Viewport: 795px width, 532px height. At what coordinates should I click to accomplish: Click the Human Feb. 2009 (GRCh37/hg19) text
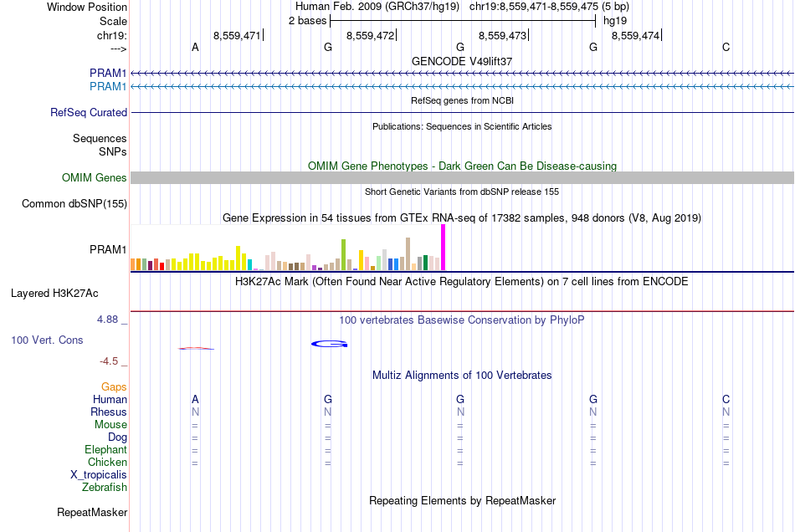click(377, 7)
